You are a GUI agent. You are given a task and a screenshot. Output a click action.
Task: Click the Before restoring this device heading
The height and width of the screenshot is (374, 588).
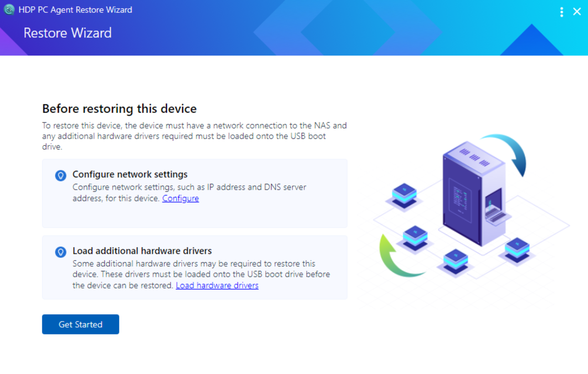(x=119, y=109)
